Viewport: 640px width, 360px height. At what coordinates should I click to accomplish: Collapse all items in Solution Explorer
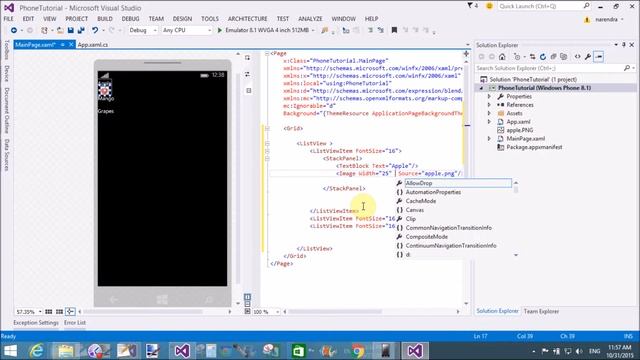click(553, 57)
